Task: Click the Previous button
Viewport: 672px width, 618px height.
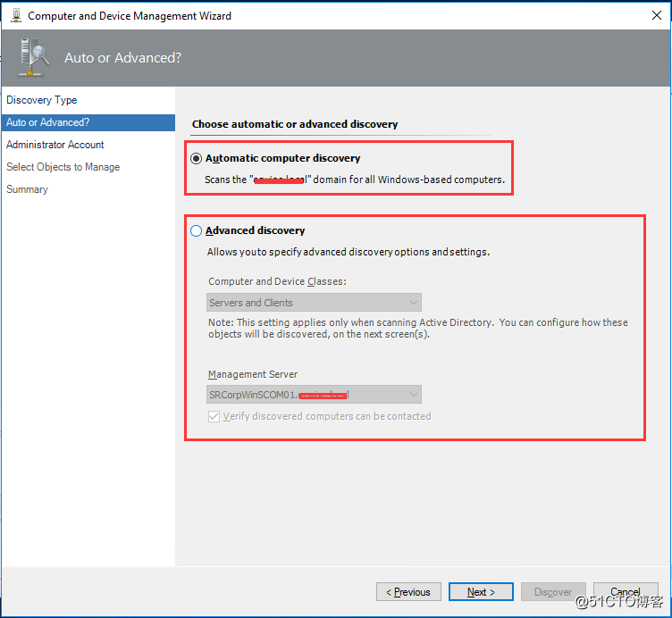Action: 408,592
